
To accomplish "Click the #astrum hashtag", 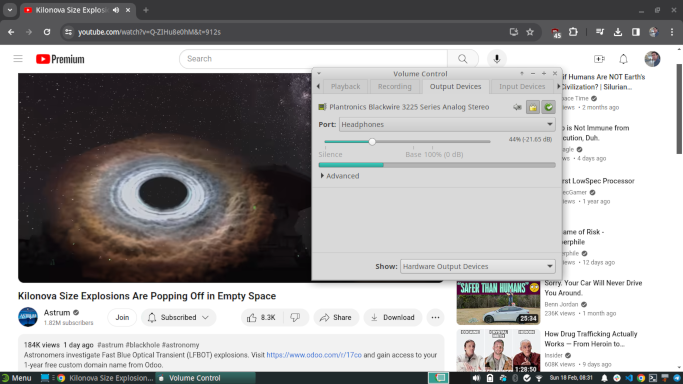I will pos(110,345).
